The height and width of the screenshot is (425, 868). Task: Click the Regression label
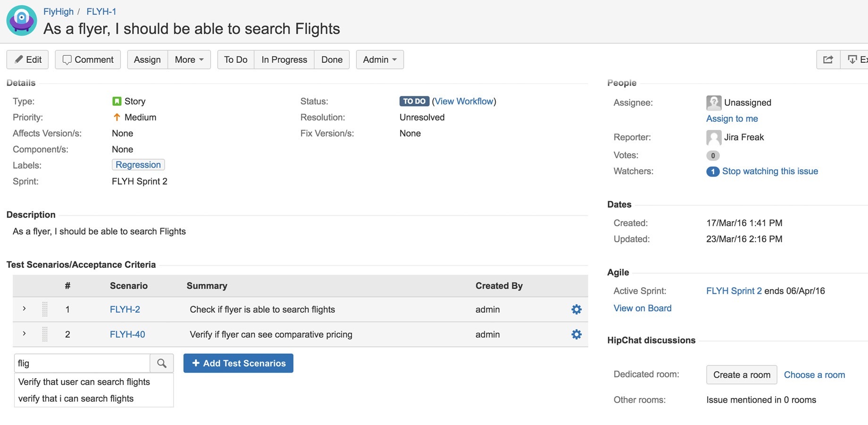pyautogui.click(x=138, y=165)
